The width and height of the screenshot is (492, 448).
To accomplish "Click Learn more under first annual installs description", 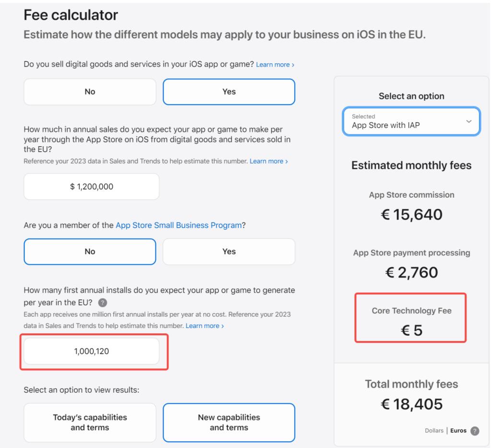I will point(205,326).
